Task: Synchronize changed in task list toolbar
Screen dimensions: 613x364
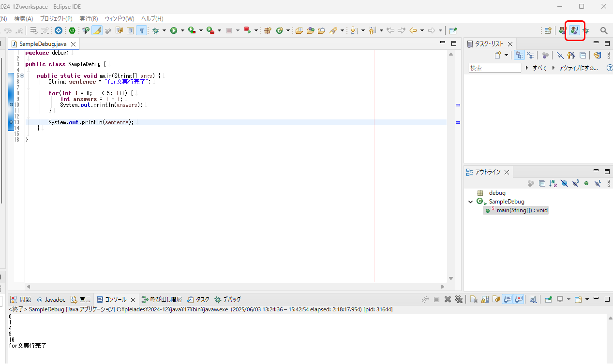Action: [x=597, y=56]
